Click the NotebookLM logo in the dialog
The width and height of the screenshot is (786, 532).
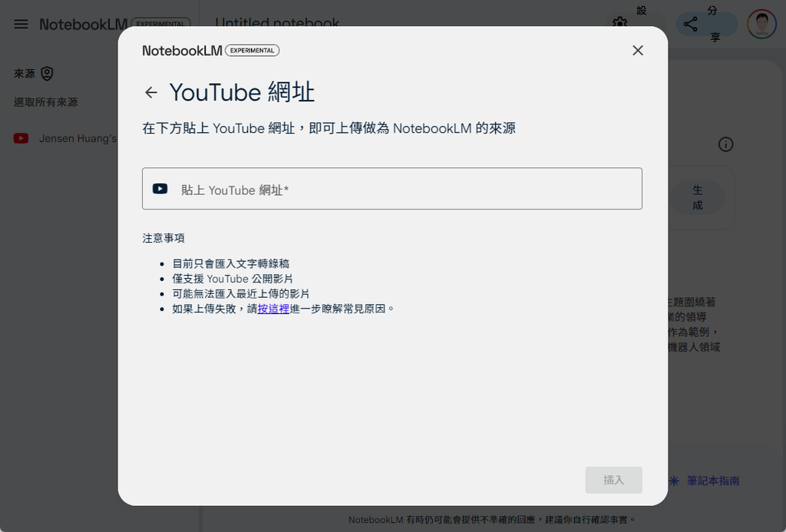[x=182, y=51]
